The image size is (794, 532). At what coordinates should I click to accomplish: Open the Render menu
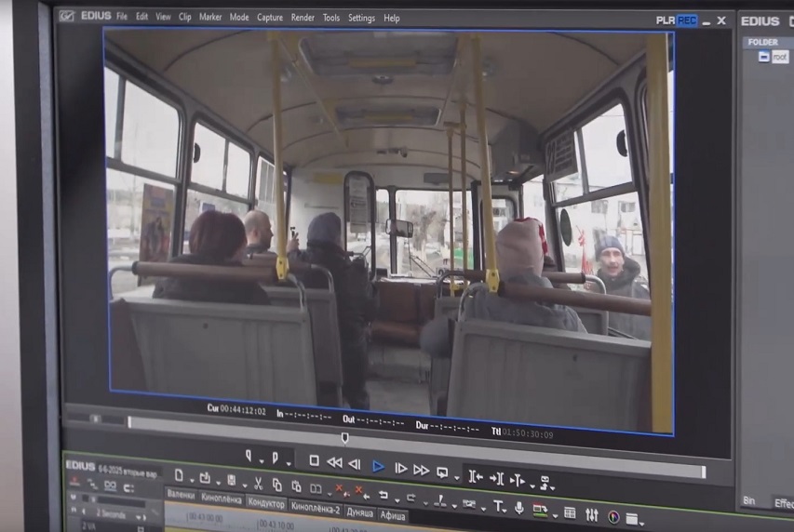click(x=303, y=18)
